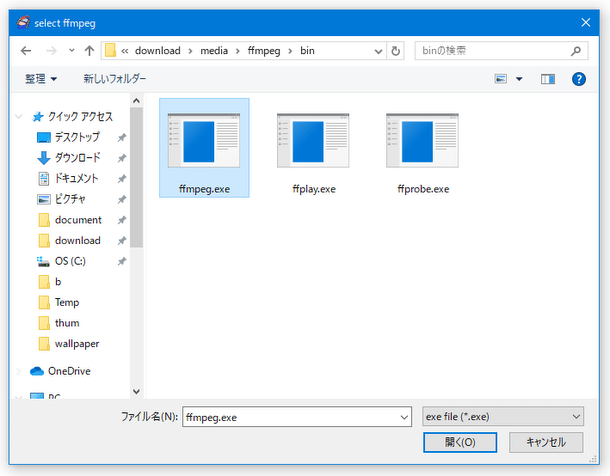Viewport: 610px width, 476px height.
Task: Click pin icon beside ピクチャ
Action: pos(122,199)
